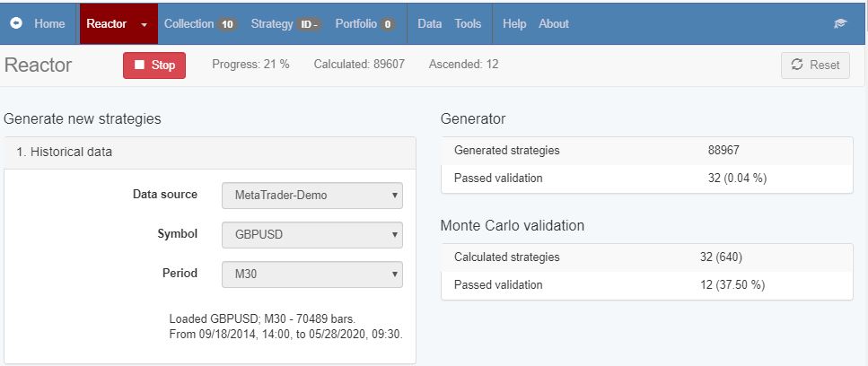Click the Home circle arrow icon
Image resolution: width=868 pixels, height=366 pixels.
click(x=16, y=24)
